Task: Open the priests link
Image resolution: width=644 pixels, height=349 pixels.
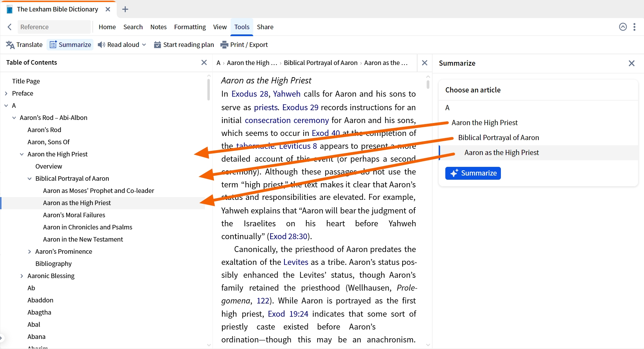Action: [x=266, y=107]
